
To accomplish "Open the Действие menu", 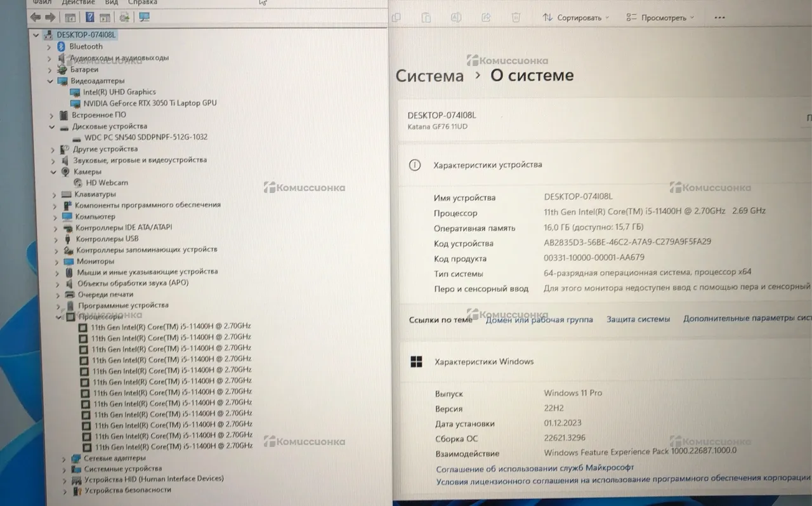I will pyautogui.click(x=80, y=3).
